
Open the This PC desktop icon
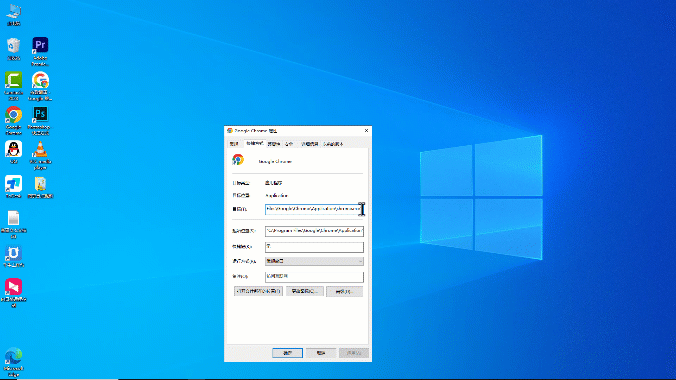tap(14, 15)
